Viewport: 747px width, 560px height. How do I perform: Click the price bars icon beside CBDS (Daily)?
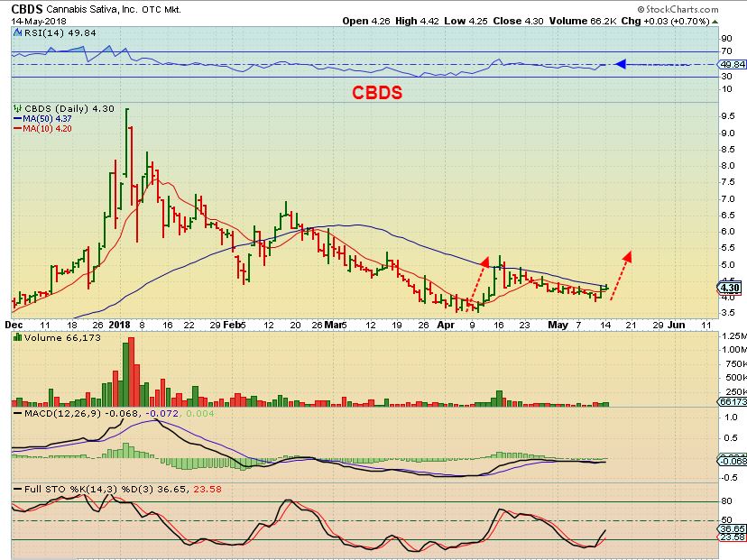pyautogui.click(x=18, y=108)
